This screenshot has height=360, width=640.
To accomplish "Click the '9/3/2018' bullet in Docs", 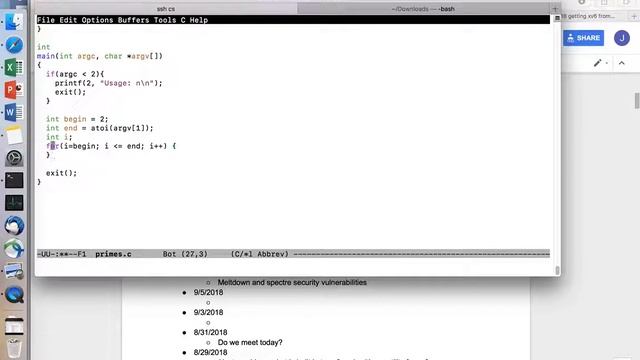I will pyautogui.click(x=208, y=312).
